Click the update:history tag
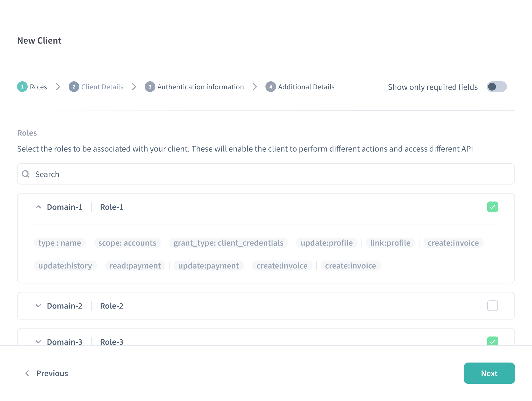This screenshot has width=532, height=401. [x=65, y=266]
